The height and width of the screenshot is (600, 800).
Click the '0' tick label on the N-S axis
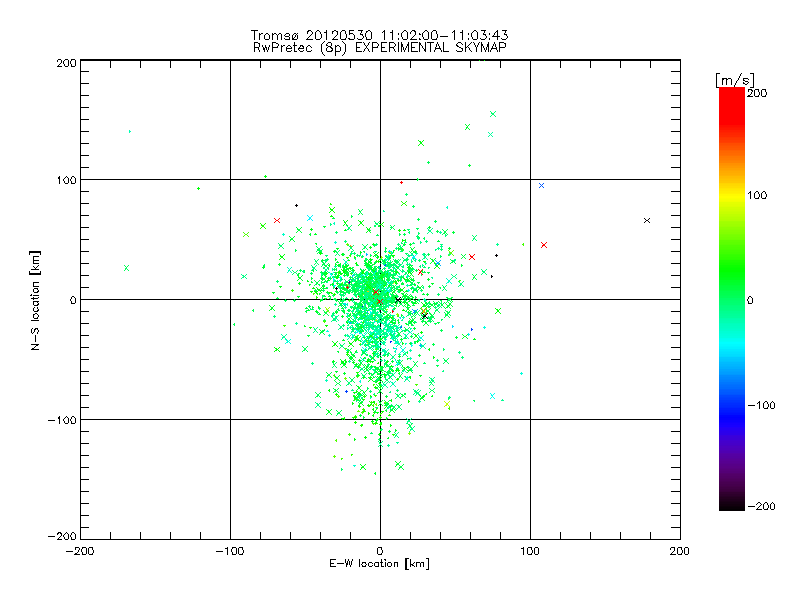point(73,300)
